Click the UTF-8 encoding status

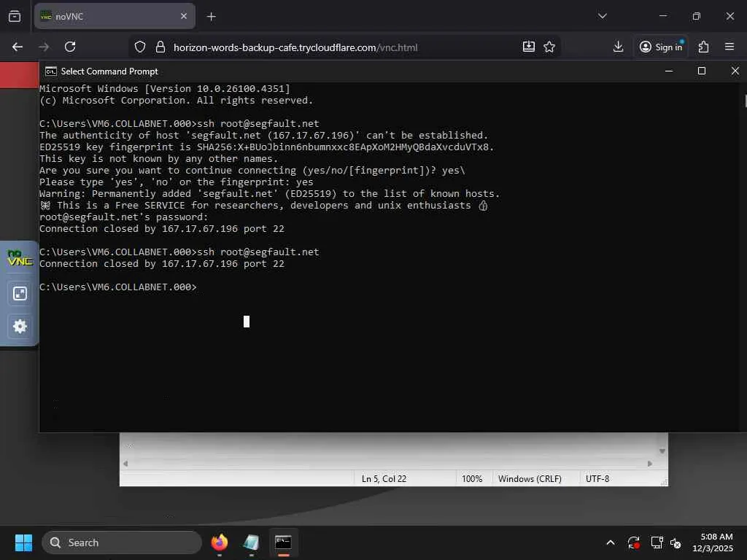pos(597,478)
